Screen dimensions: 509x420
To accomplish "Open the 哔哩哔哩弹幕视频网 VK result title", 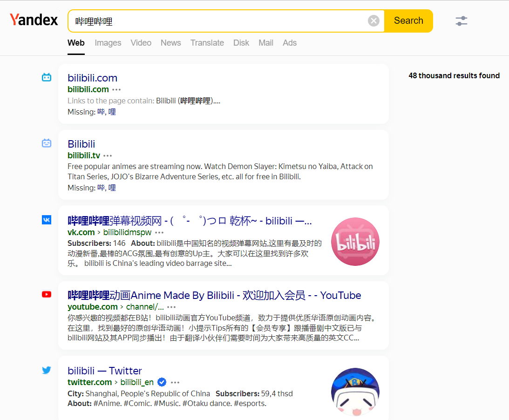I will click(x=190, y=221).
